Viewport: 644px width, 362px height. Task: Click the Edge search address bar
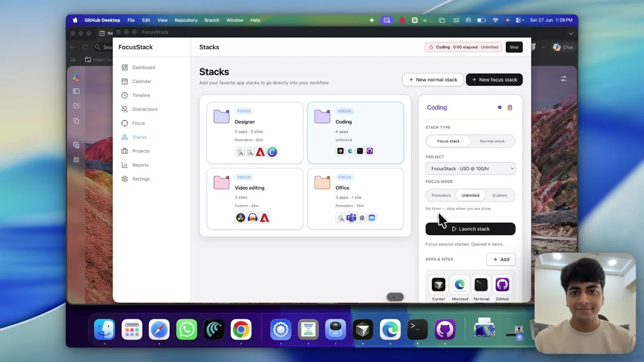point(103,47)
